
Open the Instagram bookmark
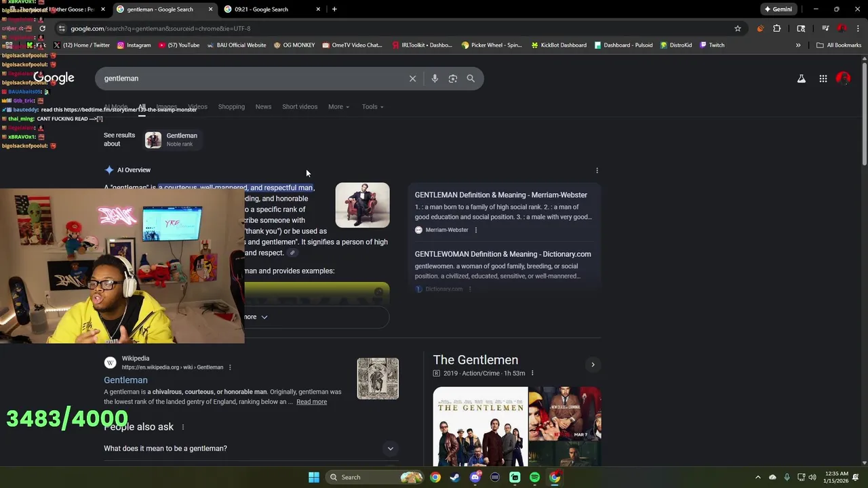click(134, 45)
